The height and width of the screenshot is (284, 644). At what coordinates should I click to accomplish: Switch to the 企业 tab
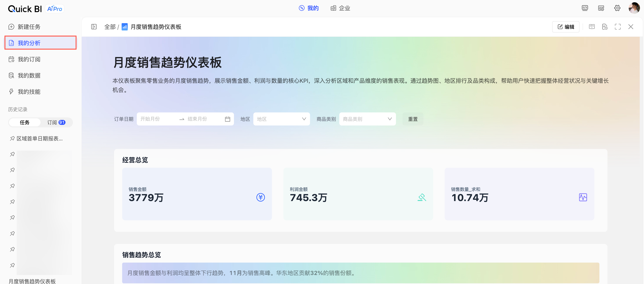340,8
